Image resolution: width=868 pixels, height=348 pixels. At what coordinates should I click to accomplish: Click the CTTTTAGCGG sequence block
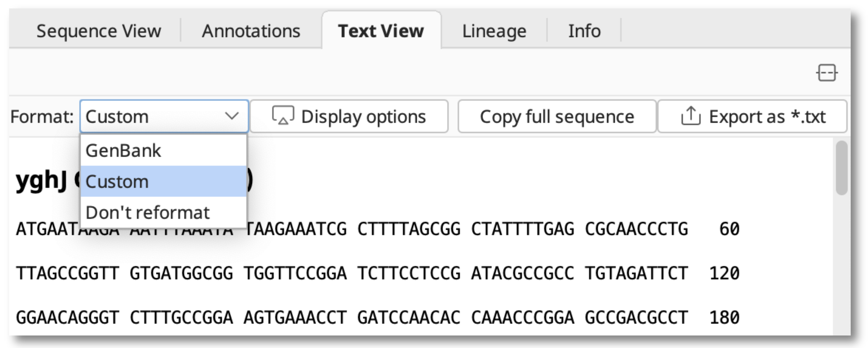coord(409,229)
